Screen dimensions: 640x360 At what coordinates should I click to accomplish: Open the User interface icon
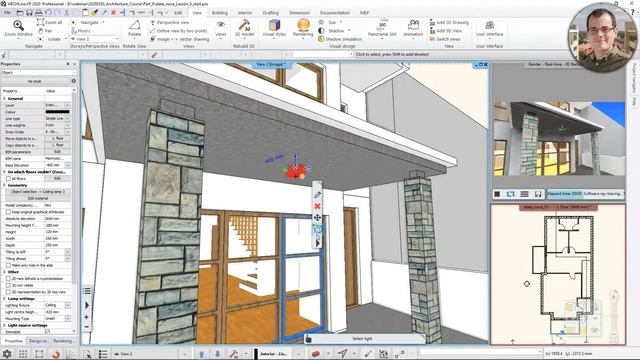(x=489, y=25)
